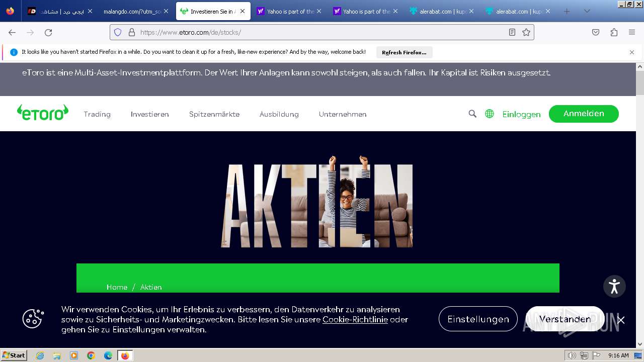Open File Explorer from the taskbar
Image resolution: width=644 pixels, height=362 pixels.
57,355
